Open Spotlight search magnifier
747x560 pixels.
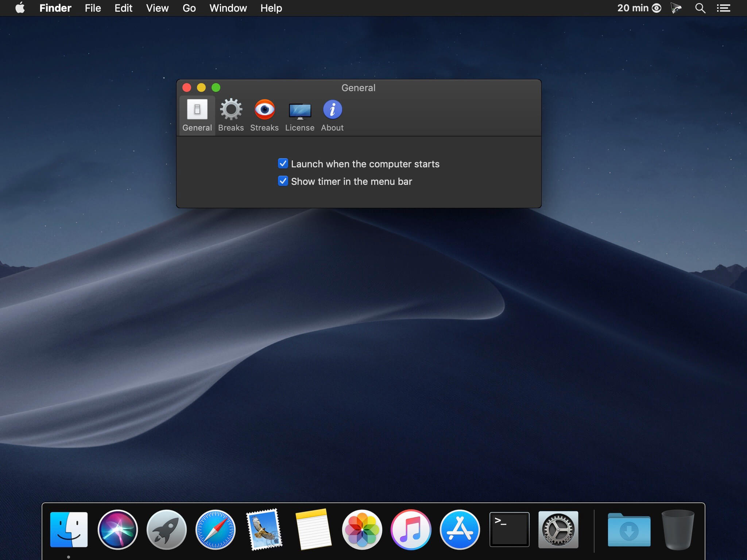[x=700, y=8]
